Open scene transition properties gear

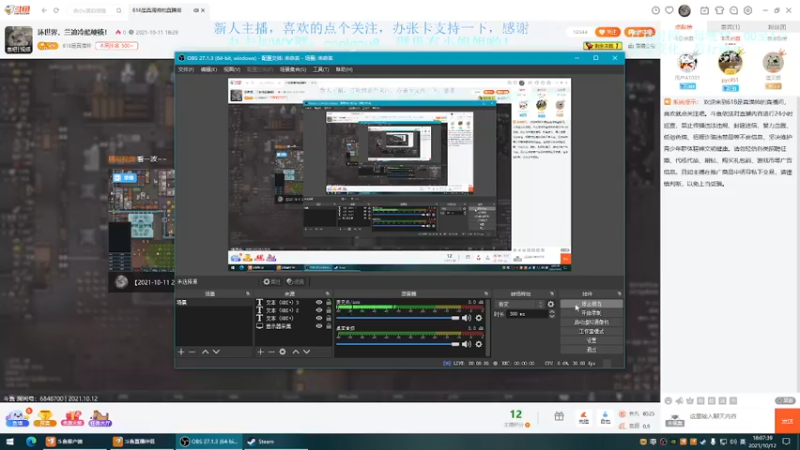pyautogui.click(x=551, y=304)
